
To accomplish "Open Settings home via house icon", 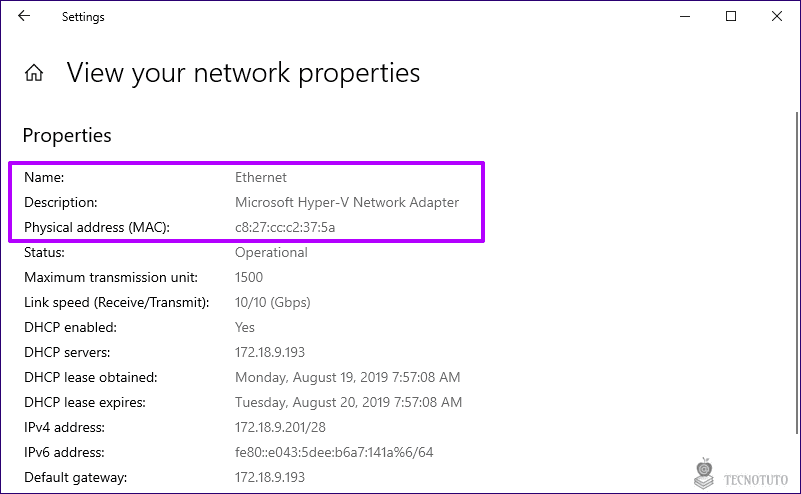I will point(34,73).
